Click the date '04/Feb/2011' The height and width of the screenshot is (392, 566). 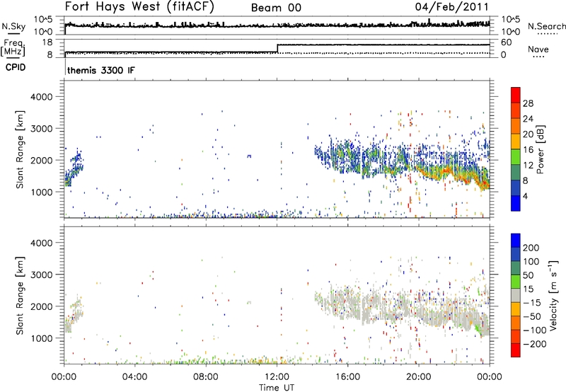(x=451, y=6)
